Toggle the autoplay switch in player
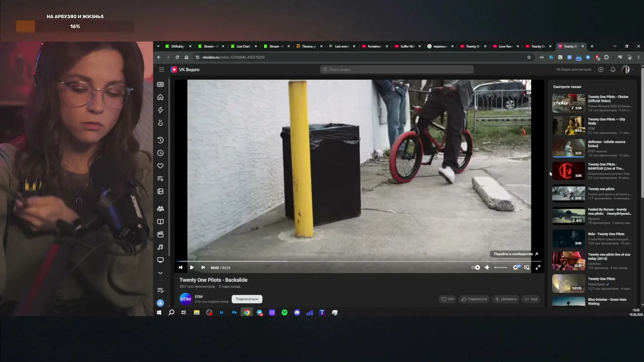This screenshot has width=644, height=362. [x=475, y=267]
